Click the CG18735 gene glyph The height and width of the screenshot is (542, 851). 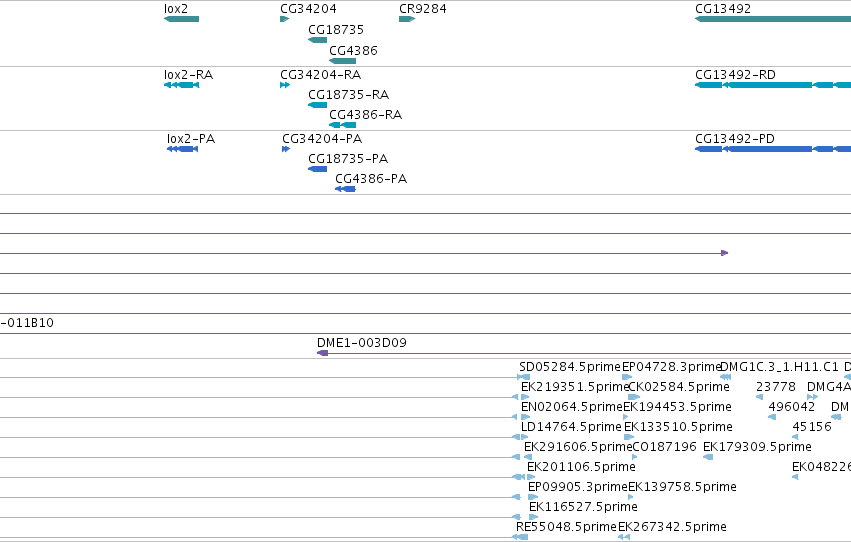click(x=317, y=40)
